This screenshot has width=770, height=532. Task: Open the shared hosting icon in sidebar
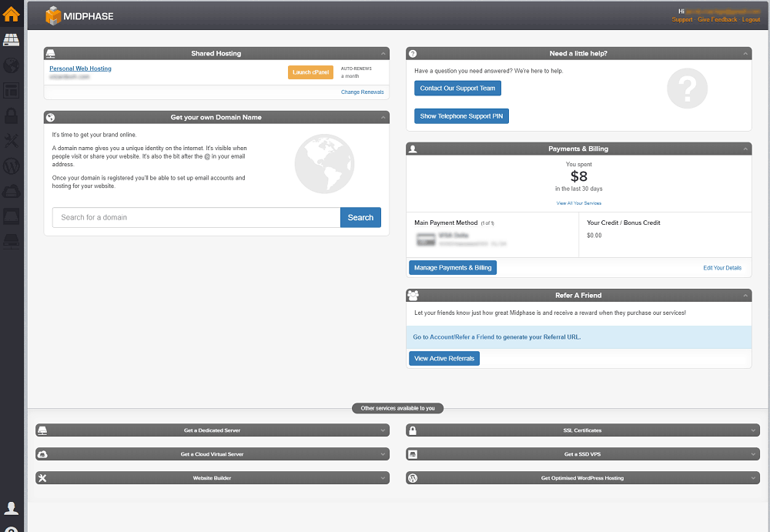click(11, 40)
